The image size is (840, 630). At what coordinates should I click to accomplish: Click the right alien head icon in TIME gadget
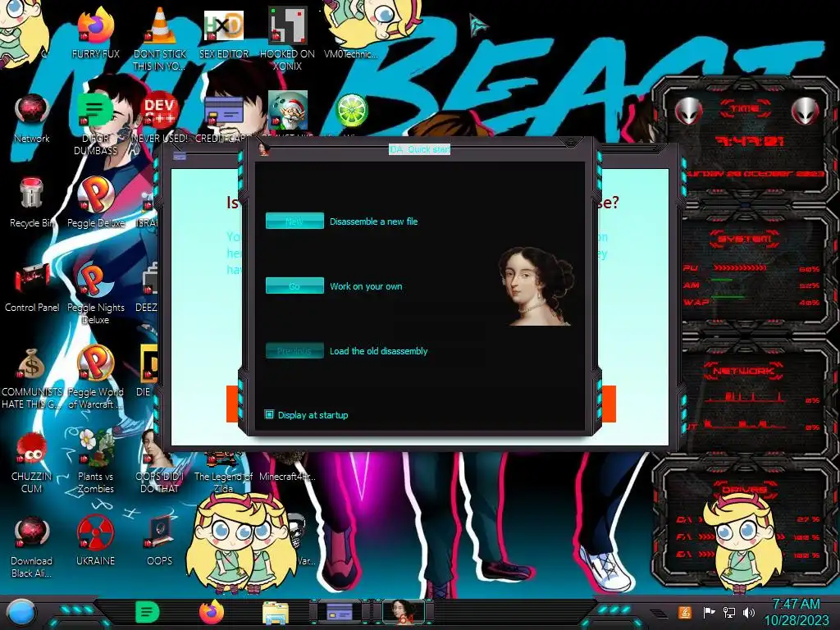click(x=806, y=112)
